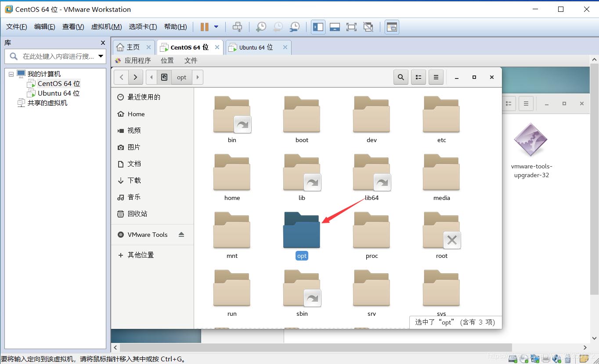This screenshot has height=364, width=599.
Task: Open the 编辑(E) menu
Action: point(45,27)
